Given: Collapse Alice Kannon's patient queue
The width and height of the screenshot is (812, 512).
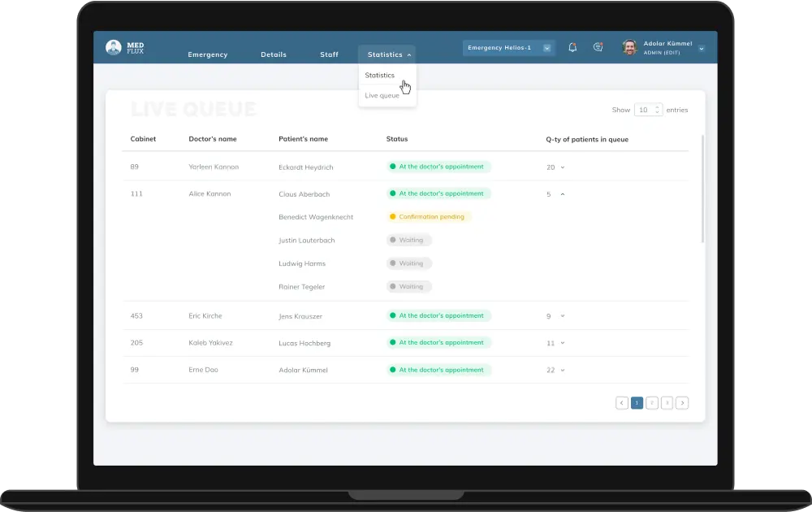Looking at the screenshot, I should (563, 194).
